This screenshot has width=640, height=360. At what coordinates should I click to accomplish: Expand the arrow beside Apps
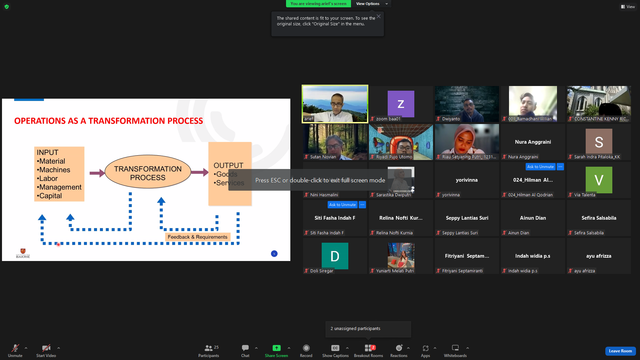click(435, 348)
